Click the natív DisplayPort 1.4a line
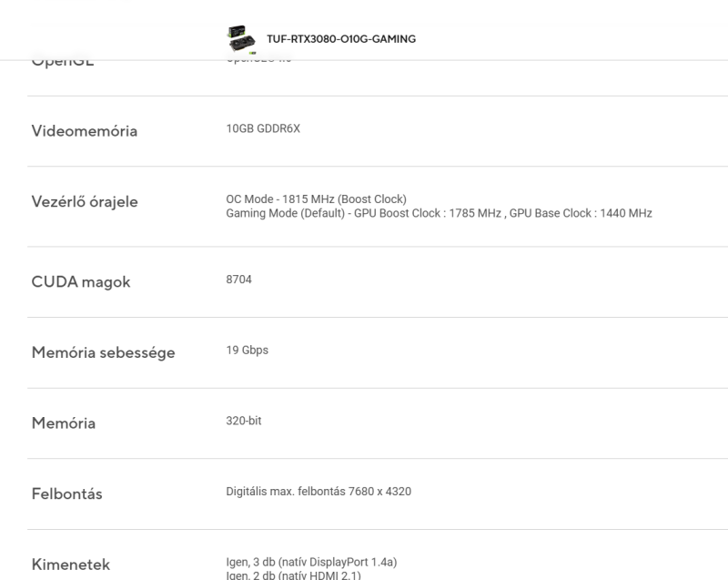This screenshot has height=580, width=728. [x=311, y=563]
